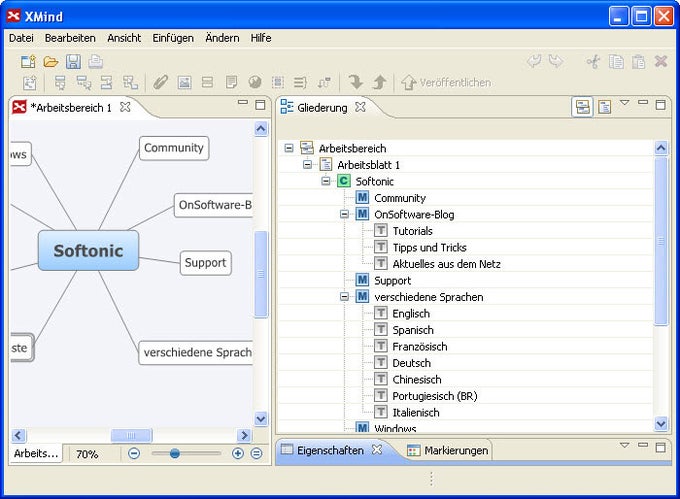Screen dimensions: 680x499
Task: Open the Einfügen menu
Action: 173,38
